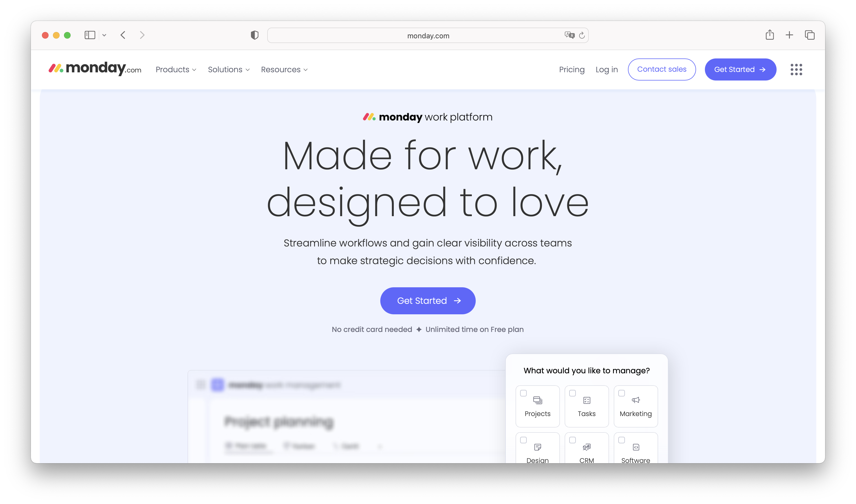
Task: Reload the page with refresh icon
Action: click(x=582, y=35)
